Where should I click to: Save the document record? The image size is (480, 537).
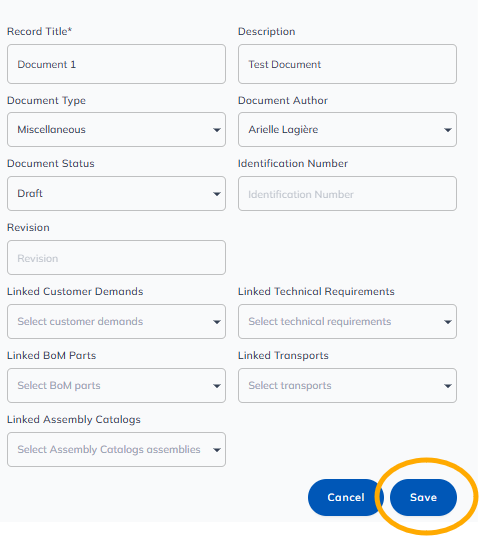424,497
